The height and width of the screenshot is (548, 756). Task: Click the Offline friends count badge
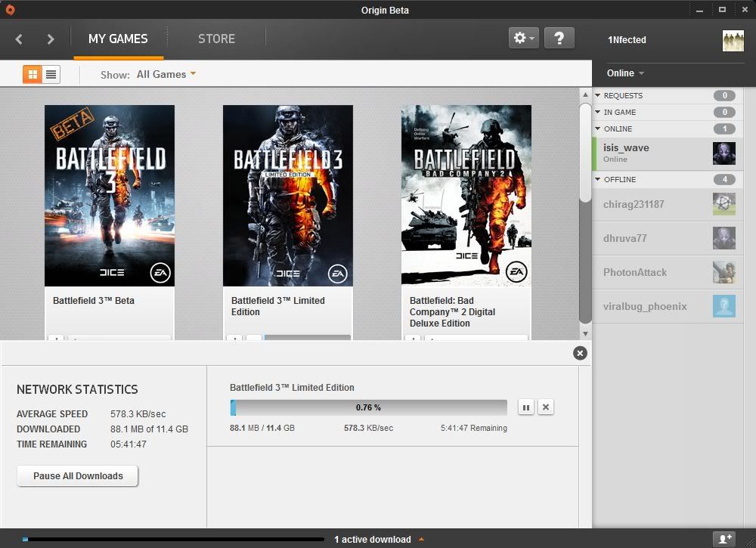click(x=724, y=179)
